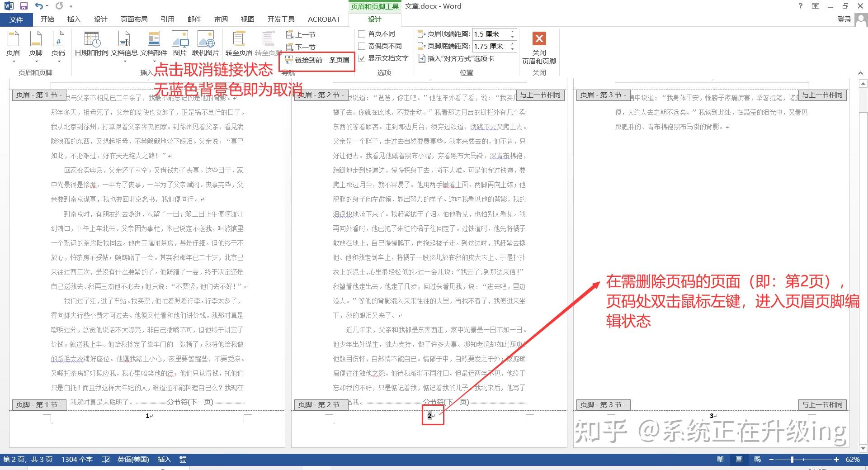The image size is (868, 470).
Task: Uncheck 显示文档文字 show document text
Action: (383, 58)
